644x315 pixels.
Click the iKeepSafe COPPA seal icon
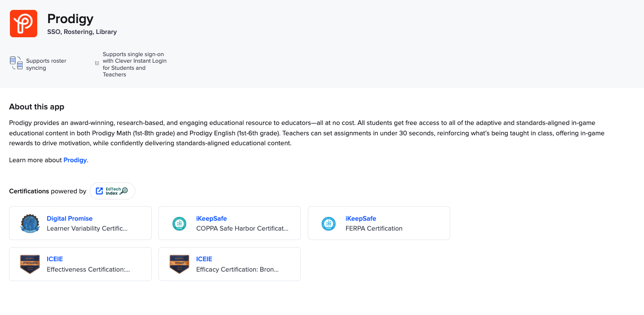pyautogui.click(x=179, y=223)
